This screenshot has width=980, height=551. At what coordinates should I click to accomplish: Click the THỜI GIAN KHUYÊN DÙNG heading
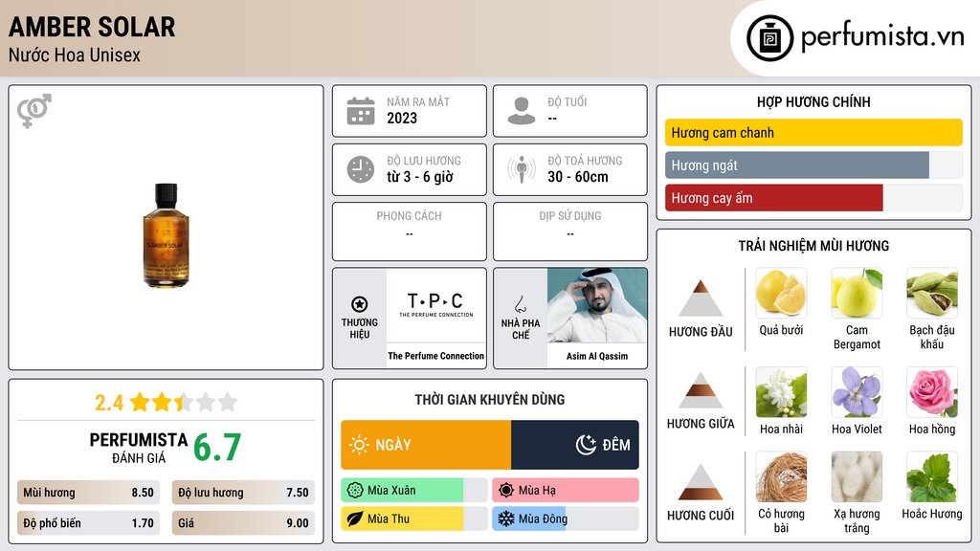[x=489, y=399]
